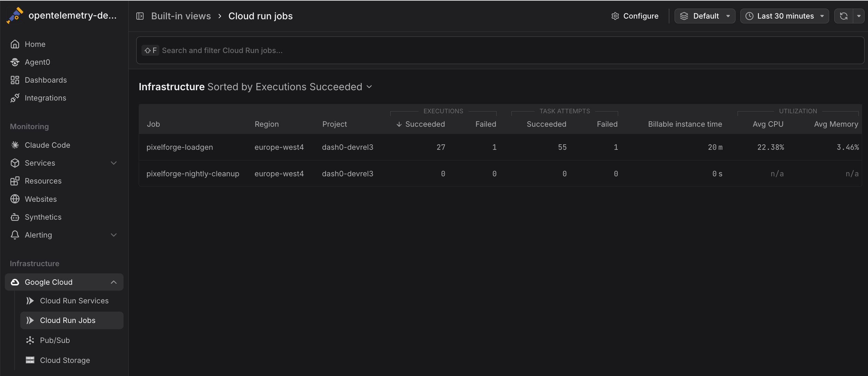The width and height of the screenshot is (868, 376).
Task: Click the 22.38% Avg CPU value
Action: point(771,147)
